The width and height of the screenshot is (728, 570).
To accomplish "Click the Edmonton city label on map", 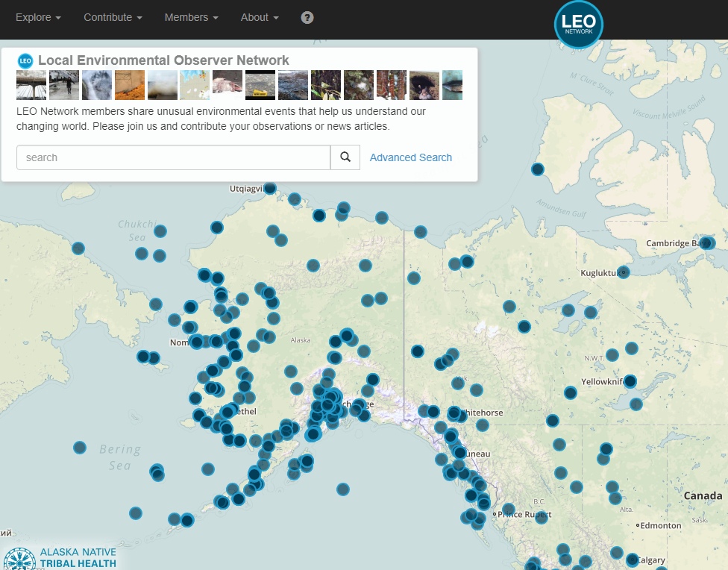I will click(x=661, y=525).
